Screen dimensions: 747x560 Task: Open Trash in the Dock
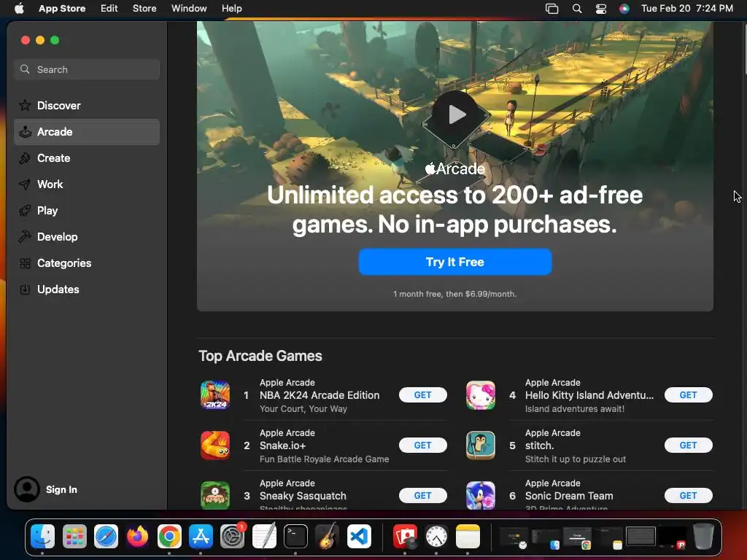tap(703, 536)
